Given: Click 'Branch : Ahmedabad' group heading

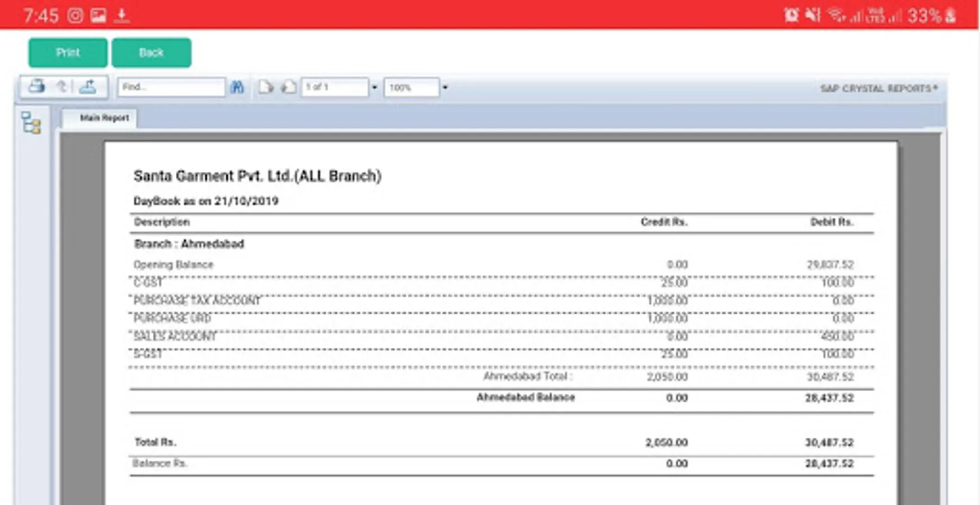Looking at the screenshot, I should (189, 244).
